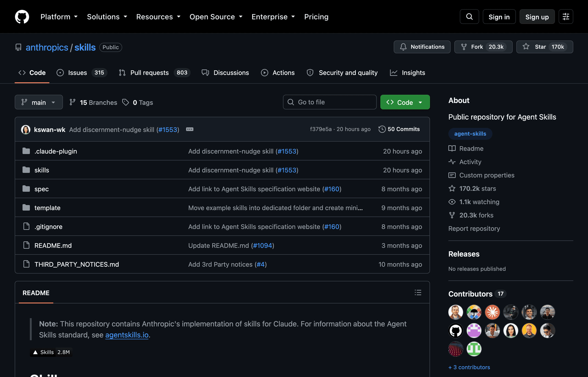This screenshot has width=588, height=377.
Task: Click the Notifications bell button
Action: pos(422,47)
